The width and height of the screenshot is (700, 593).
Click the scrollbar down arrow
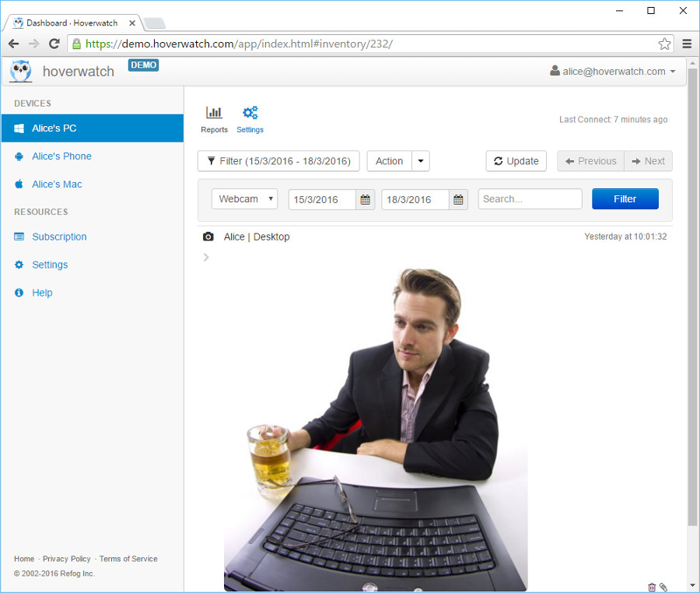pos(692,585)
